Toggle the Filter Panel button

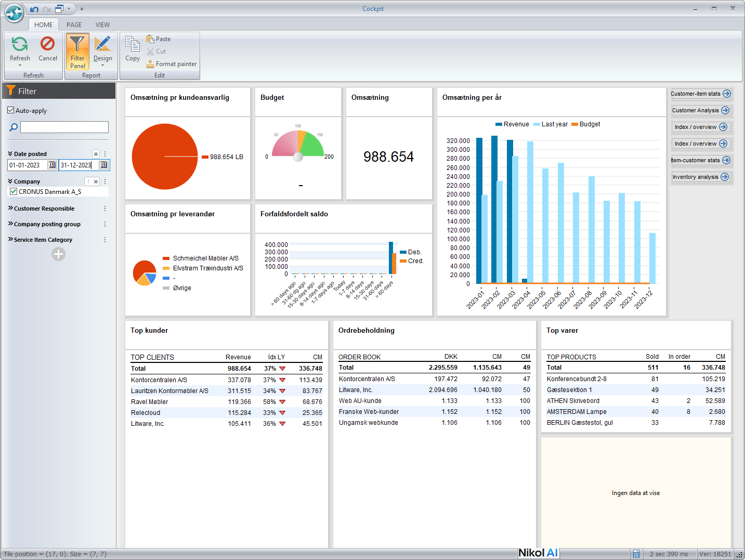77,51
